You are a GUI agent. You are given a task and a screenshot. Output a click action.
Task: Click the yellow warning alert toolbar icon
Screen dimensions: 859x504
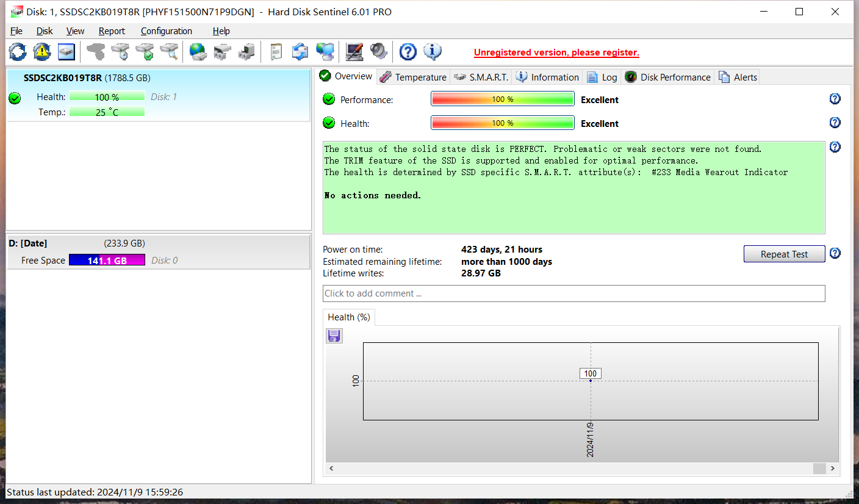click(41, 52)
